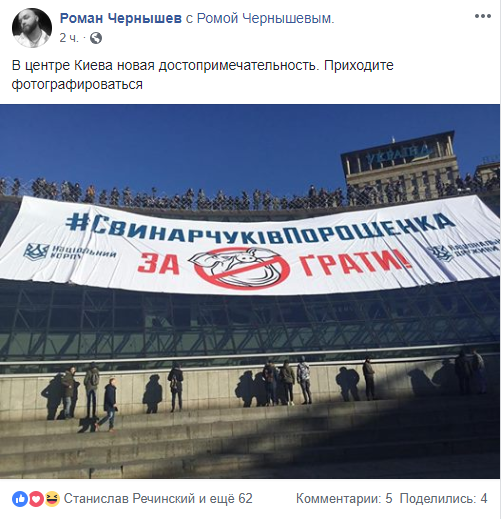
Task: Open the tagged Ромой Чернышевым profile
Action: (265, 19)
